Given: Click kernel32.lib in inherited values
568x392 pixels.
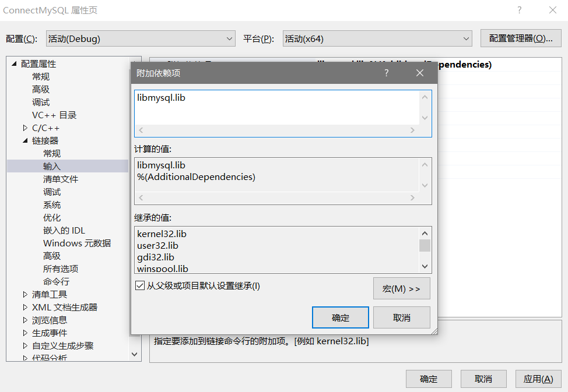Looking at the screenshot, I should pyautogui.click(x=162, y=234).
